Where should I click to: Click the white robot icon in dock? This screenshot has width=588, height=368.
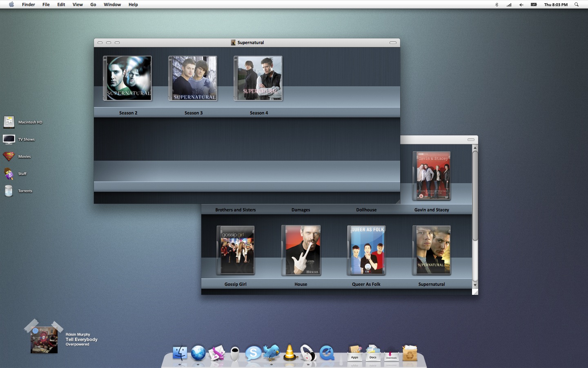(235, 353)
